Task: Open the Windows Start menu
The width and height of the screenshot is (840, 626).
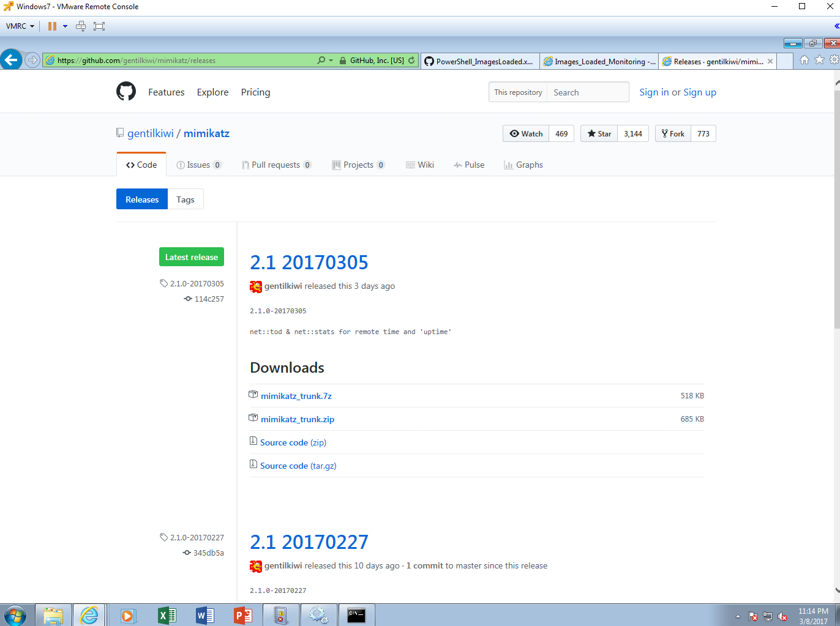Action: point(15,615)
